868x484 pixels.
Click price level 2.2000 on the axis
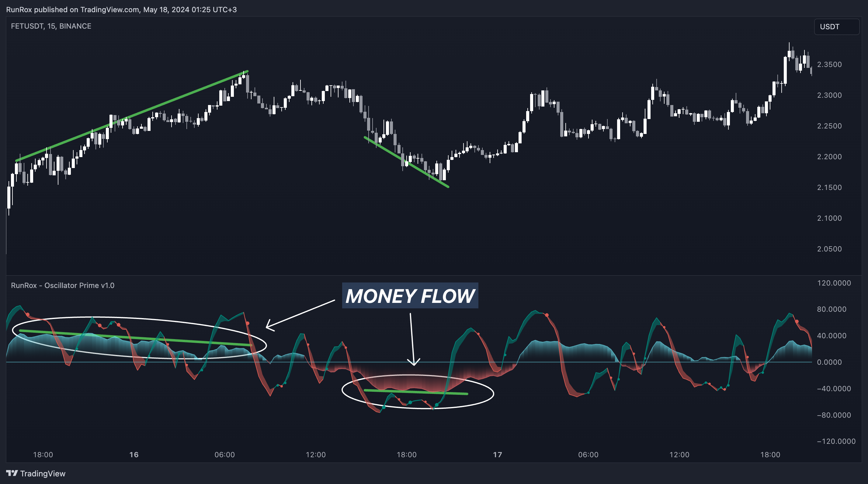pyautogui.click(x=829, y=156)
